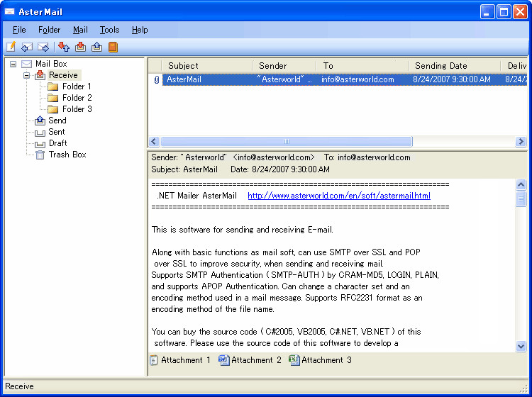The image size is (532, 397).
Task: Open the asterworld.com astermail.html link
Action: pyautogui.click(x=339, y=196)
